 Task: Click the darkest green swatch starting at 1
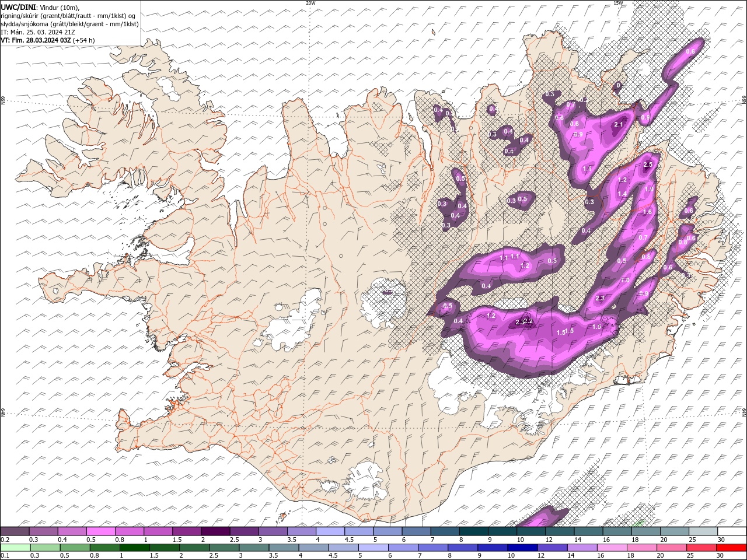click(134, 548)
